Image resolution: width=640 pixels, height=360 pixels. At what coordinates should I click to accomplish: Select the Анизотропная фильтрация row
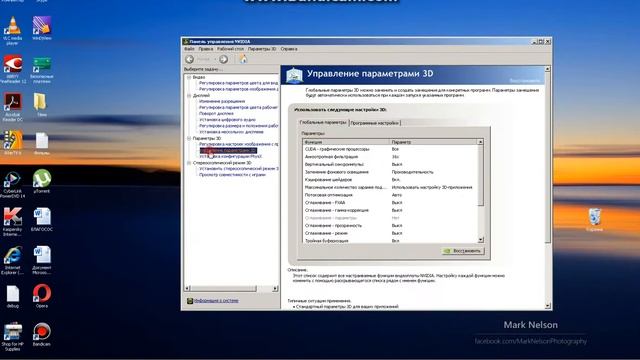pyautogui.click(x=390, y=157)
